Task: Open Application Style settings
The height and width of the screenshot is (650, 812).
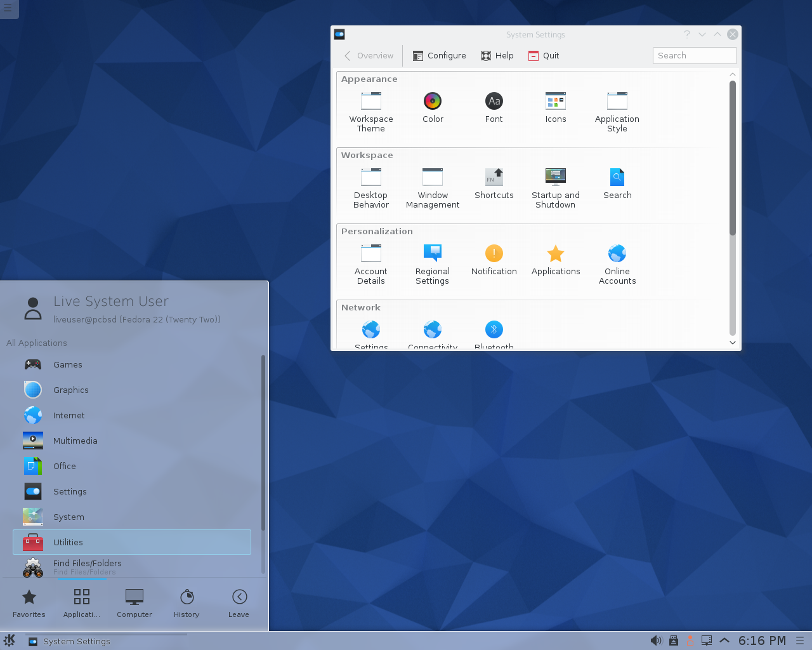Action: coord(617,112)
